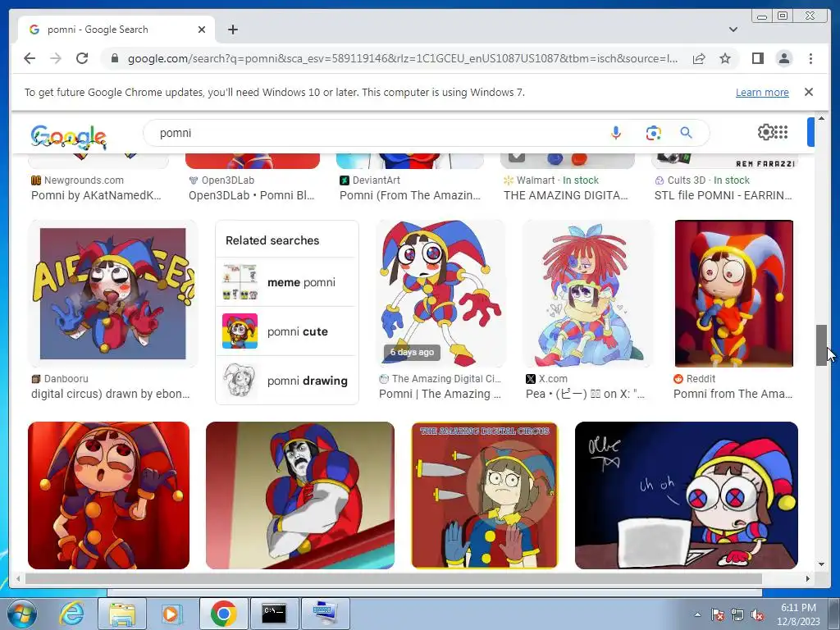Select related search pomni drawing
This screenshot has width=840, height=630.
tap(286, 381)
